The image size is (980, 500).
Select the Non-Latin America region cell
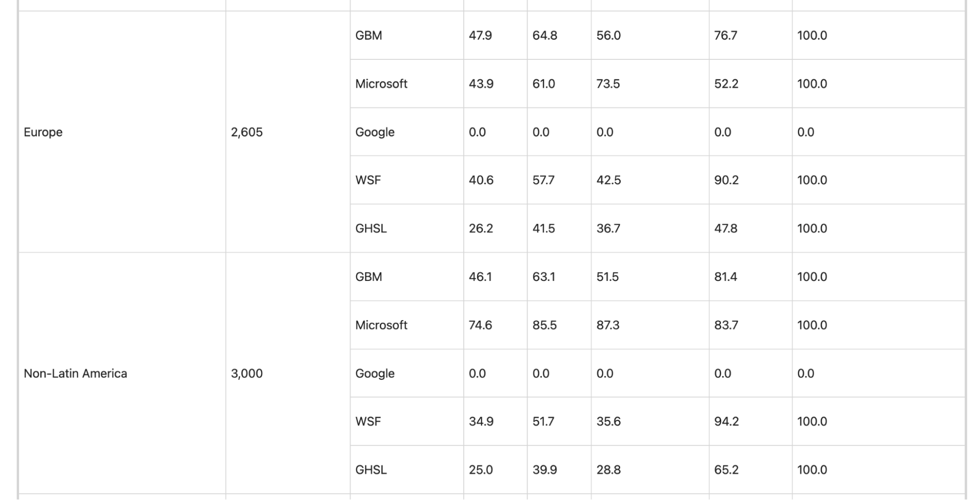(122, 373)
